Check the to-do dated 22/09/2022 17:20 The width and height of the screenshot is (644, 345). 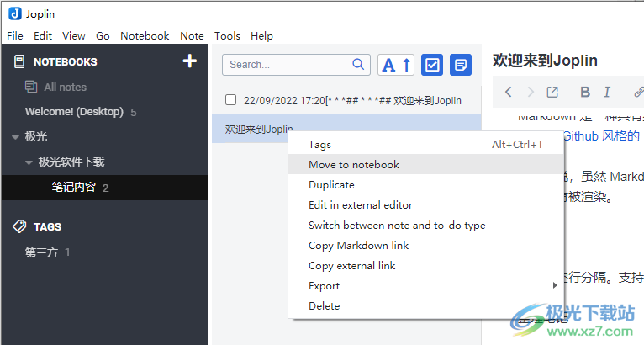[231, 100]
